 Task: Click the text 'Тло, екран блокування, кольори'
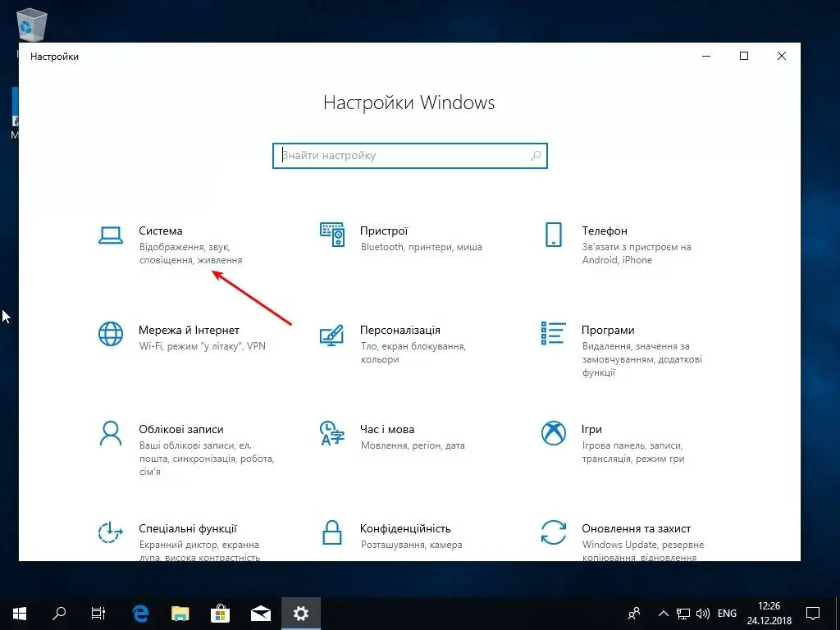point(413,353)
